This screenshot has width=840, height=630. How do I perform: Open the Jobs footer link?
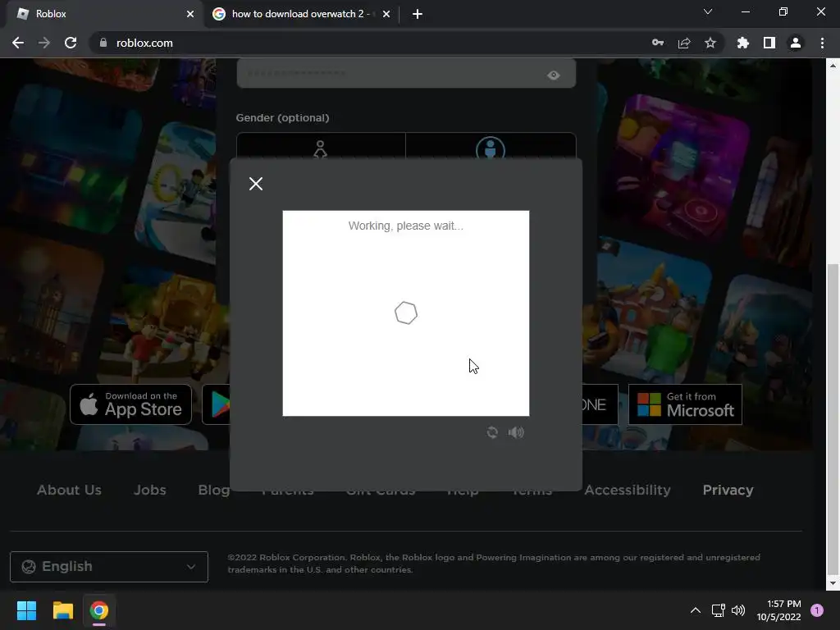[149, 490]
